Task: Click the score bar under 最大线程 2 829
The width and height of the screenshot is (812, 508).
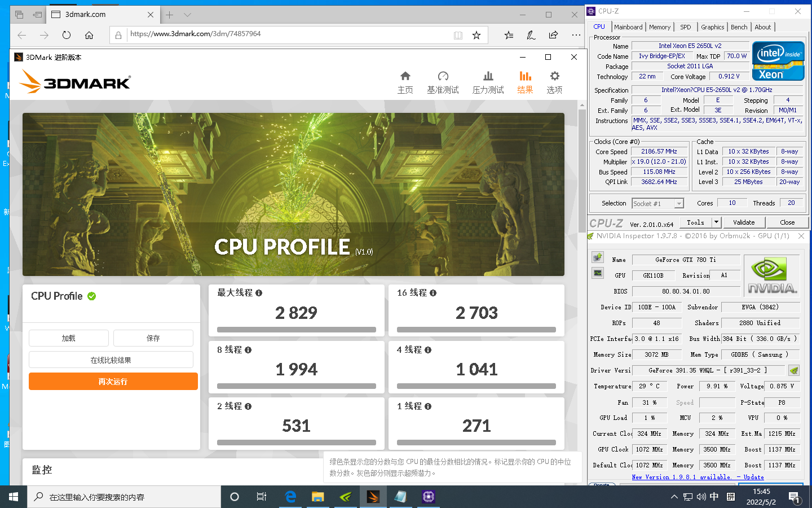Action: (x=297, y=330)
